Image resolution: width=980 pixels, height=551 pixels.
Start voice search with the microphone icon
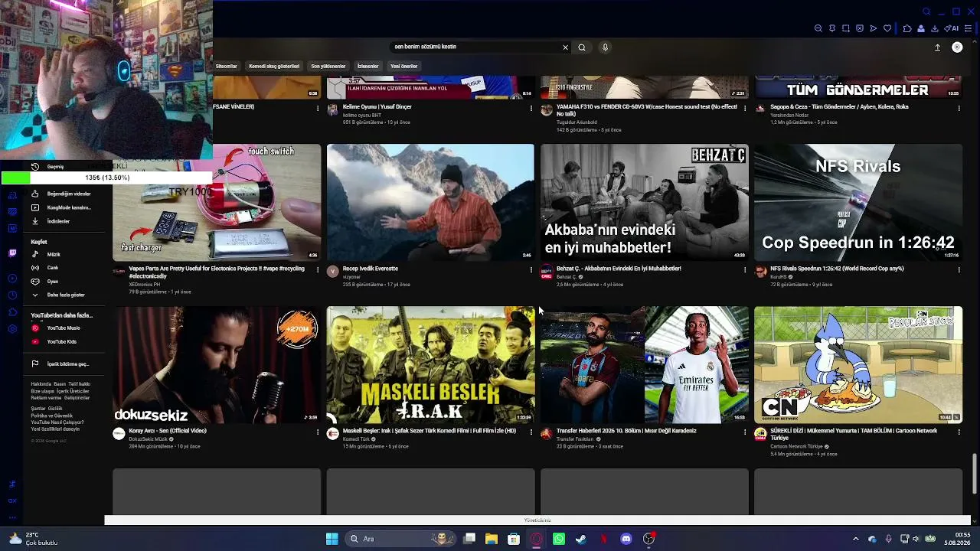[605, 47]
